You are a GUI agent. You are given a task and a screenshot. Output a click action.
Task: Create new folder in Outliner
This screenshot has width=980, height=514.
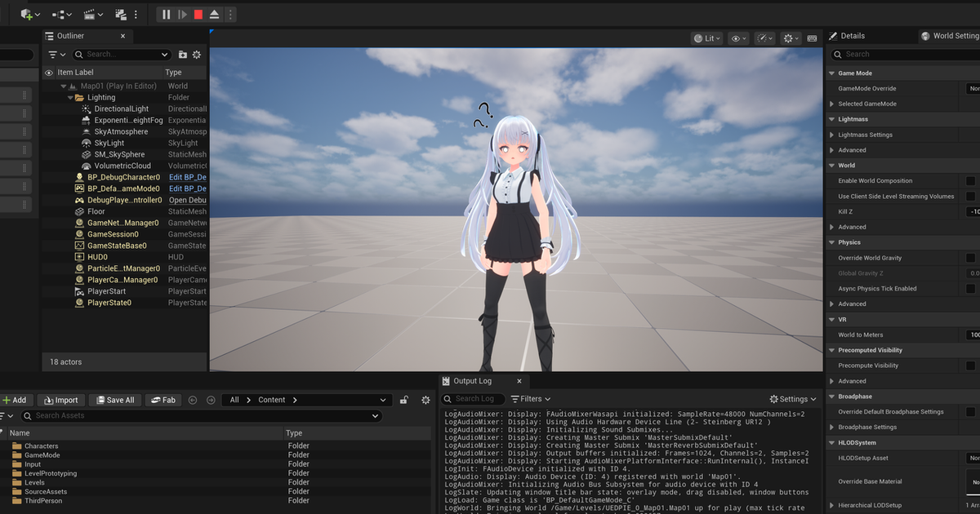pyautogui.click(x=183, y=55)
